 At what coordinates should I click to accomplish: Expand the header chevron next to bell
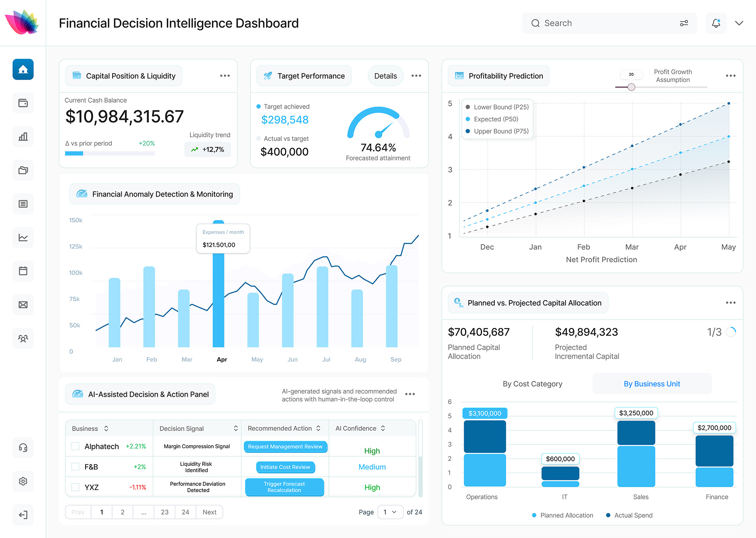[739, 23]
